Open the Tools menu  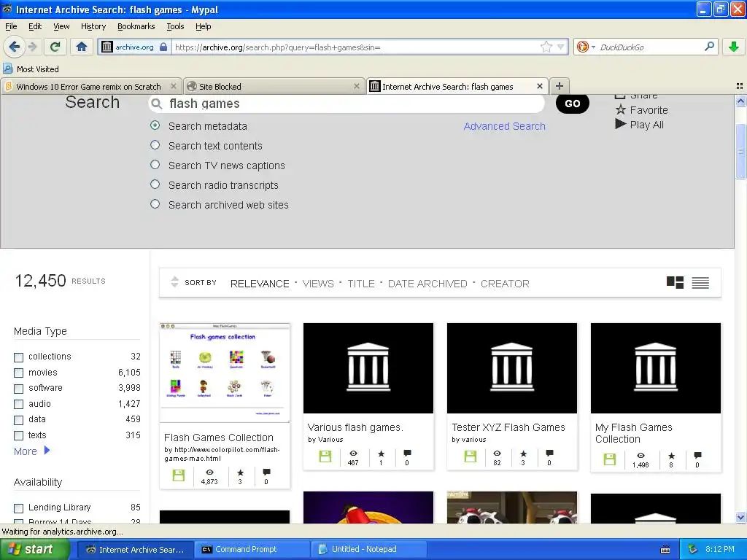(x=175, y=26)
